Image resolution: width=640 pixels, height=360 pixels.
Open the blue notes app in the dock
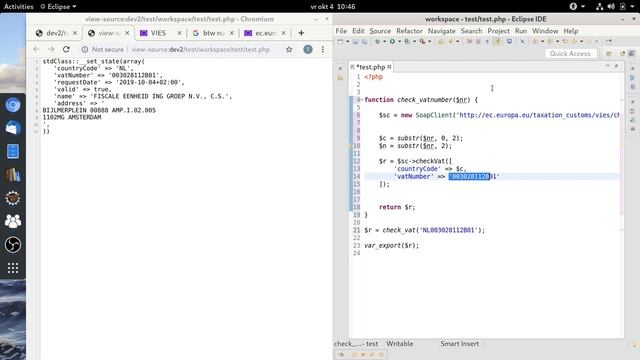click(13, 151)
